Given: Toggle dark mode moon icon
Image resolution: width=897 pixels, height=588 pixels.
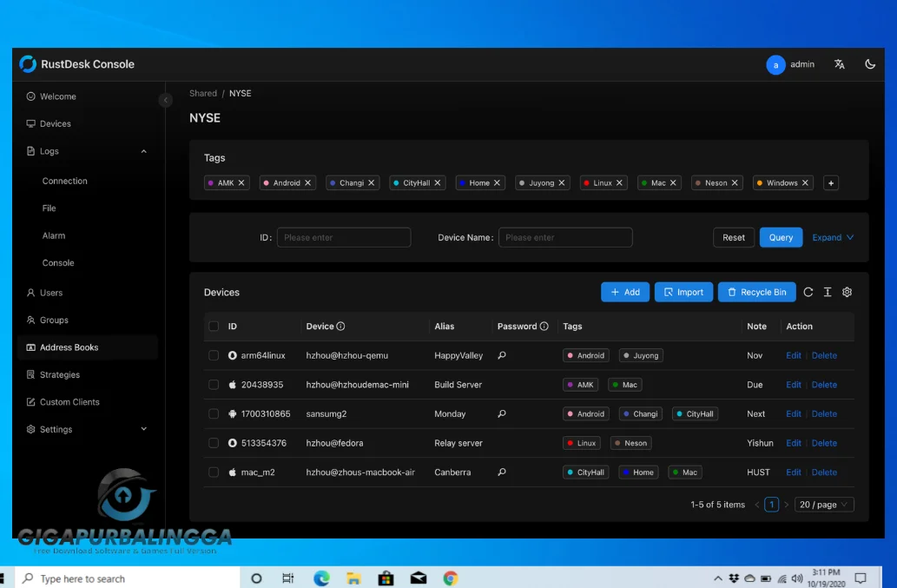Looking at the screenshot, I should [x=869, y=64].
